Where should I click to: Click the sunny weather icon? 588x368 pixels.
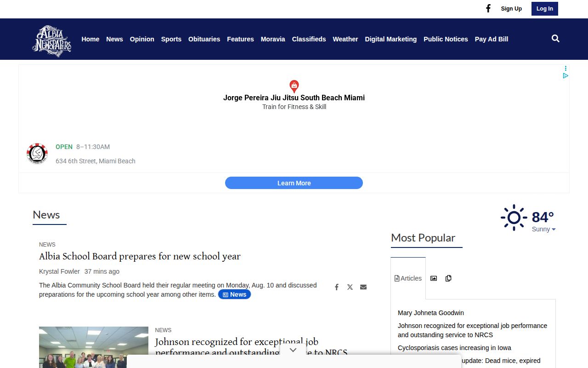[514, 218]
